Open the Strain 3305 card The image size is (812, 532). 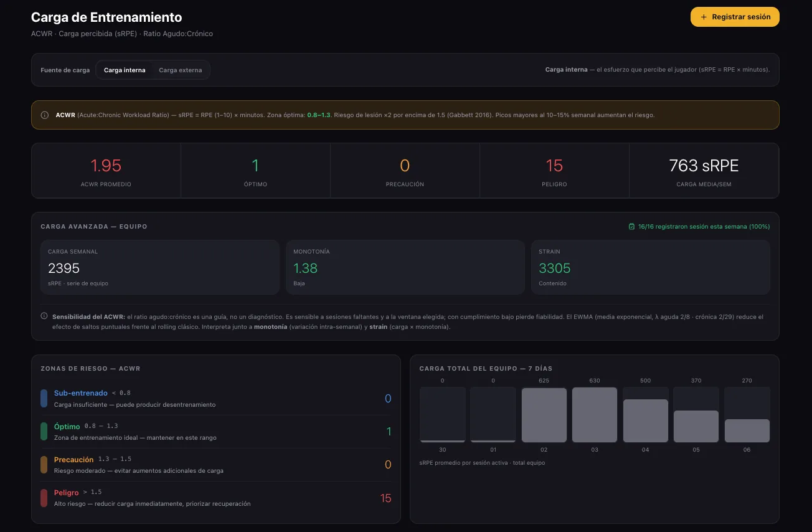pyautogui.click(x=651, y=267)
